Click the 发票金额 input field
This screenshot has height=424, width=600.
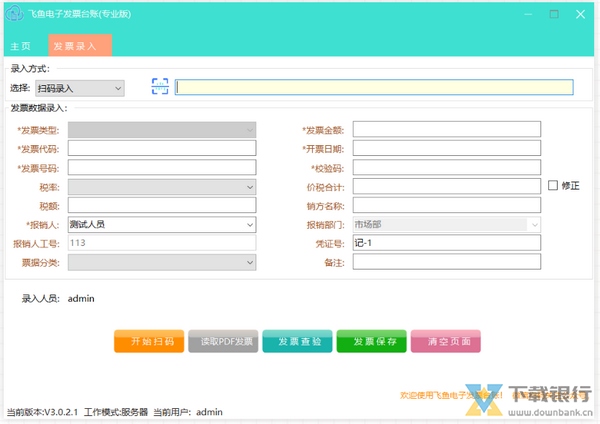tap(447, 129)
